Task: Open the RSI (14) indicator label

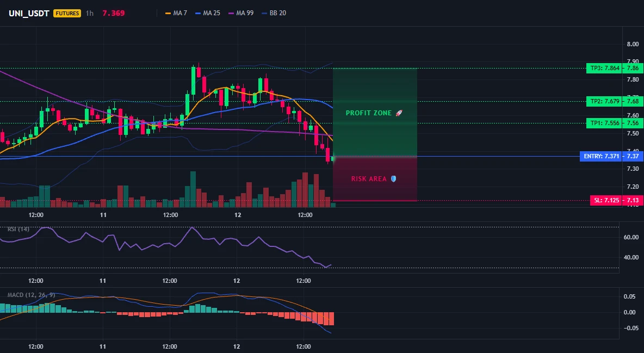Action: (x=18, y=229)
